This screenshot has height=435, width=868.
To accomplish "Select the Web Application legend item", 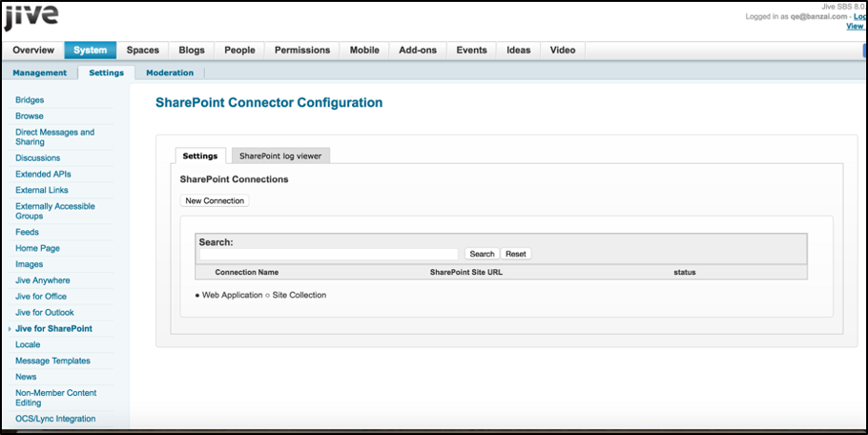I will pos(229,295).
